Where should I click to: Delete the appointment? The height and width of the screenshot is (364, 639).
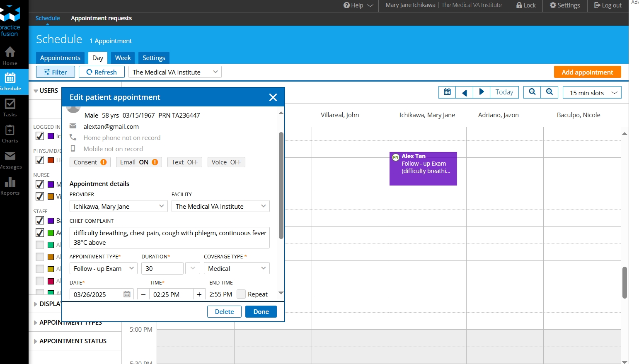[x=224, y=311]
